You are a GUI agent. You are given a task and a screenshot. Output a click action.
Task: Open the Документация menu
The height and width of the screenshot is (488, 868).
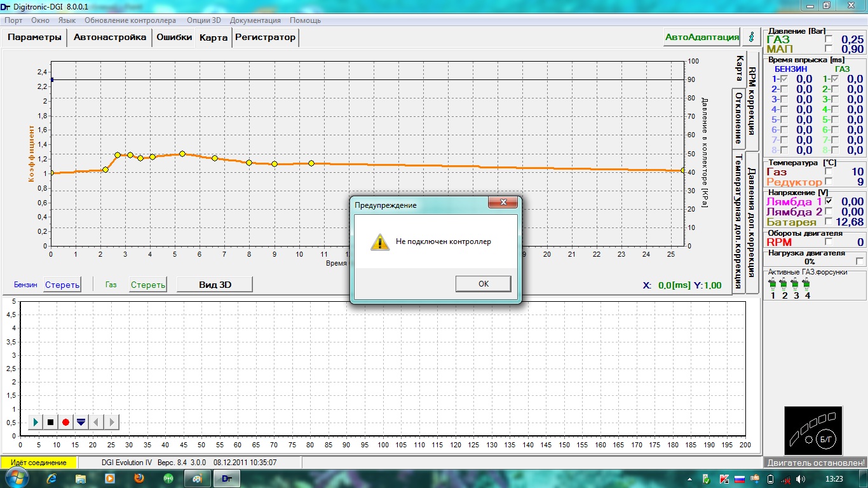point(255,20)
